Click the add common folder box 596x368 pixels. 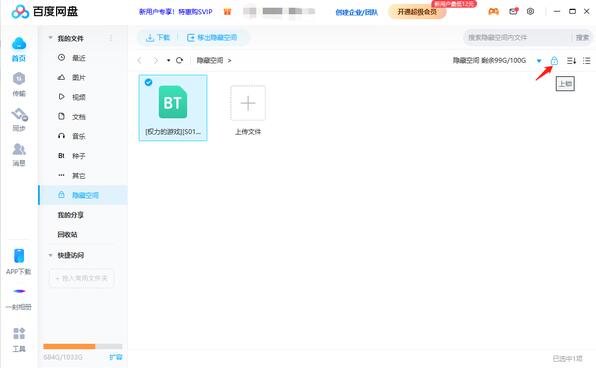click(81, 278)
